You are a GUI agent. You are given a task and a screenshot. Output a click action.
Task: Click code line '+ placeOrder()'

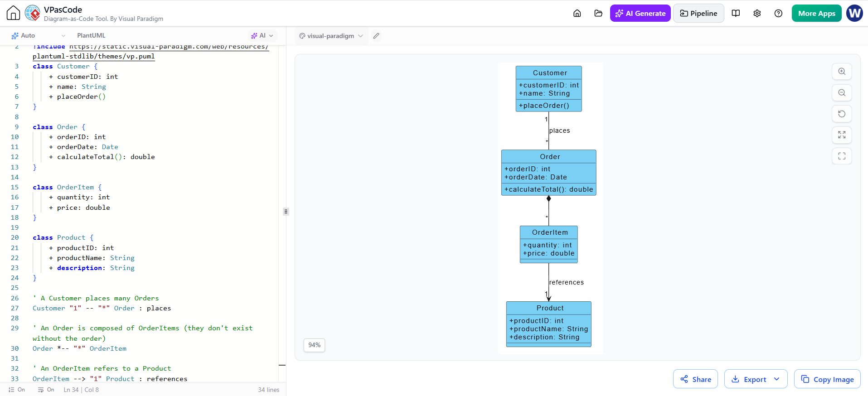[x=77, y=97]
